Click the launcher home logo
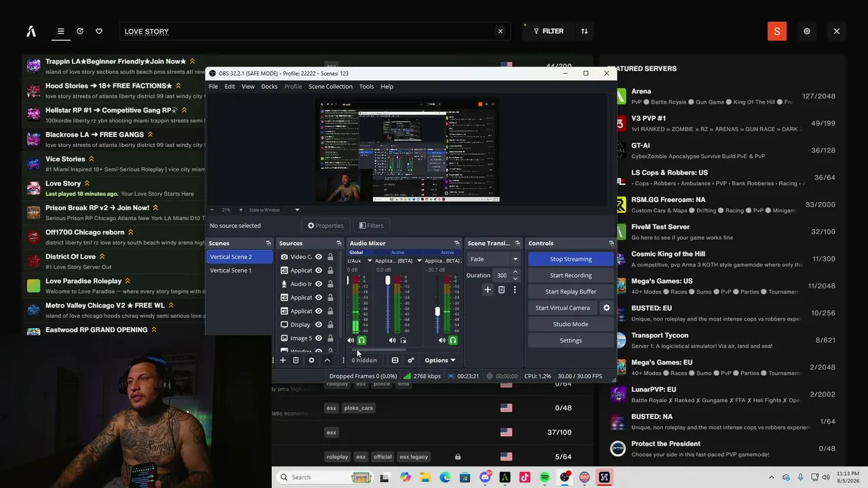 [x=31, y=31]
